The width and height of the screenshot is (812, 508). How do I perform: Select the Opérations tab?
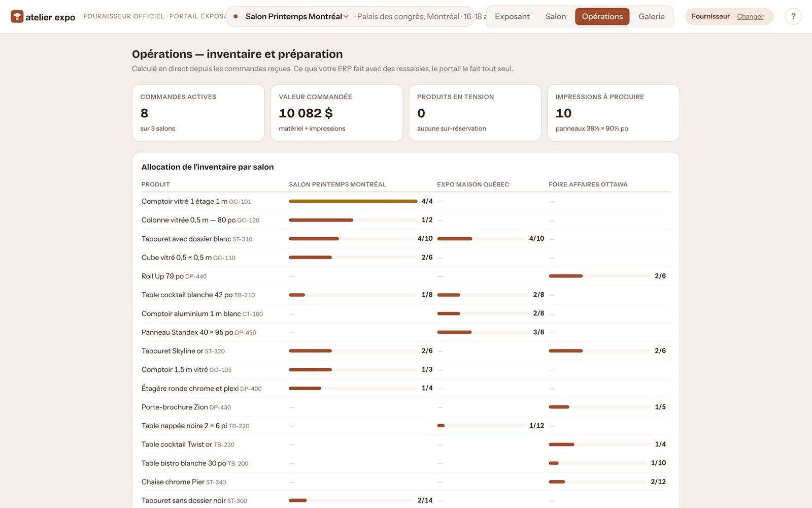click(x=602, y=16)
